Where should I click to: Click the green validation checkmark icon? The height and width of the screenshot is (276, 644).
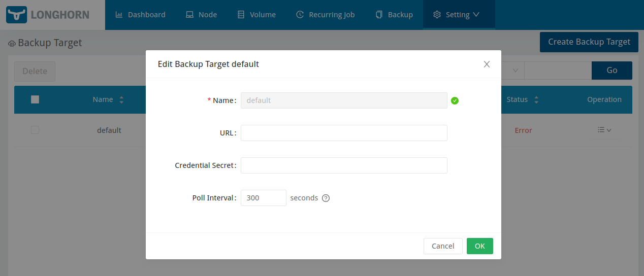455,100
